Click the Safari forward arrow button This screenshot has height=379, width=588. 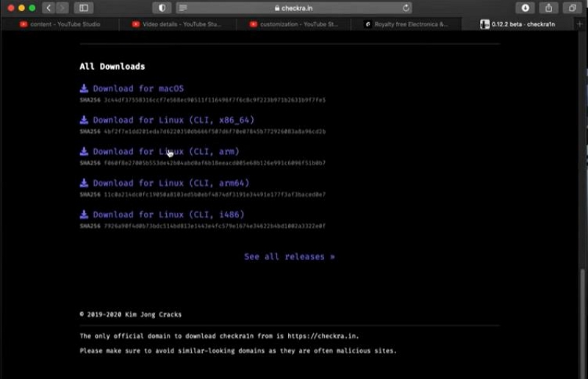tap(62, 7)
